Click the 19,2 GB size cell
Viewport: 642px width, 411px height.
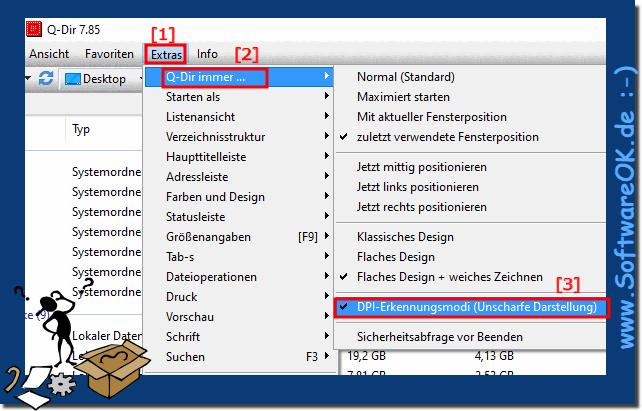(366, 356)
